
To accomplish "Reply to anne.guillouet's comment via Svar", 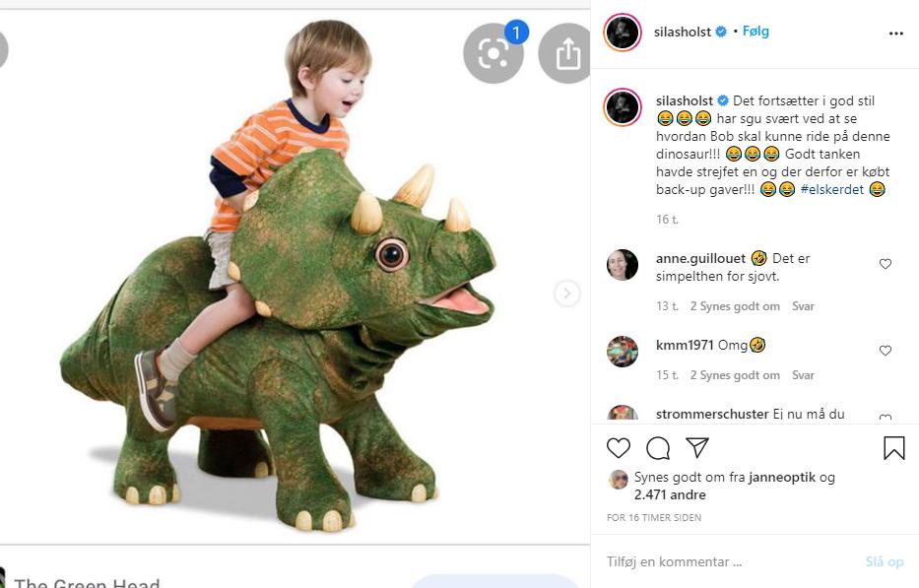I will pos(803,306).
